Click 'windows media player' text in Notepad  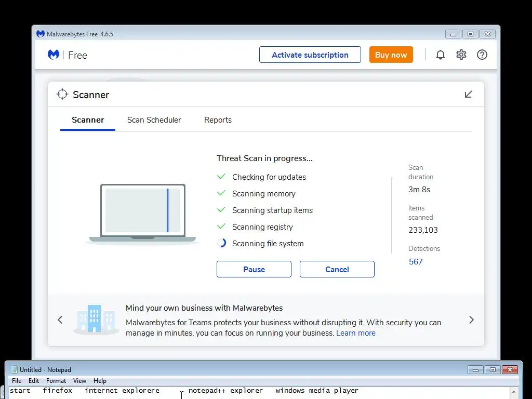(317, 391)
